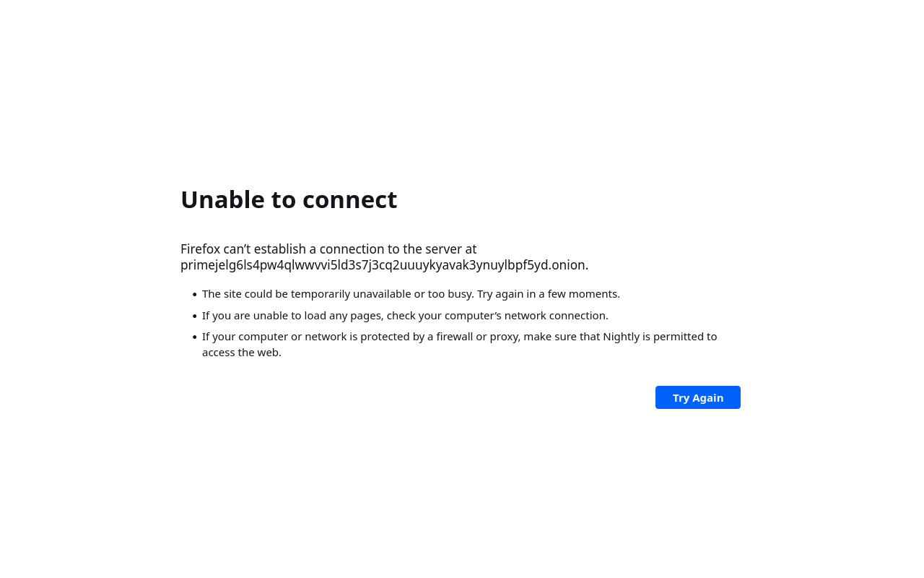
Task: Click the '.onion.' suffix of the address
Action: (569, 265)
